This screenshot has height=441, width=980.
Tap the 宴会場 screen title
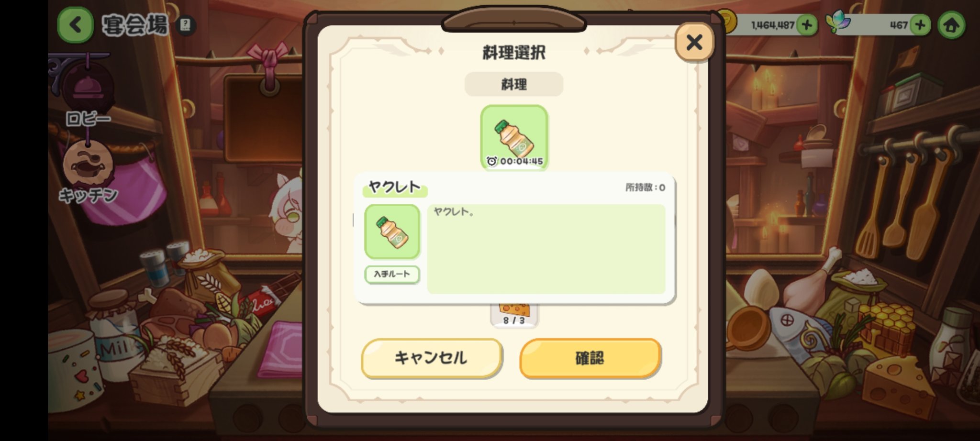coord(135,25)
